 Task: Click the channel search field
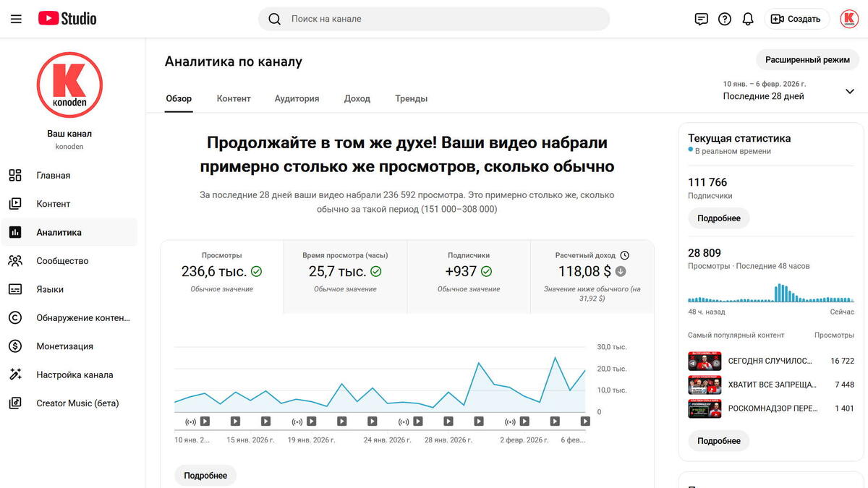pyautogui.click(x=434, y=19)
